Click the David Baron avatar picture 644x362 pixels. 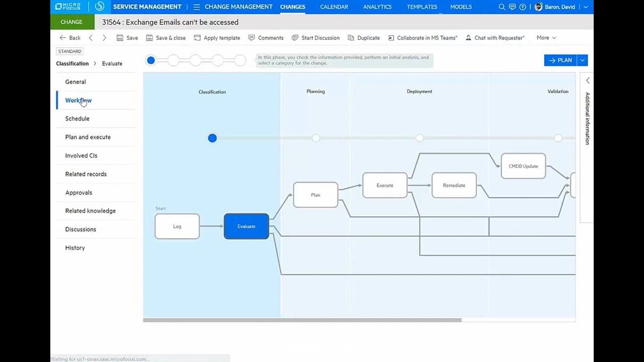[x=538, y=7]
